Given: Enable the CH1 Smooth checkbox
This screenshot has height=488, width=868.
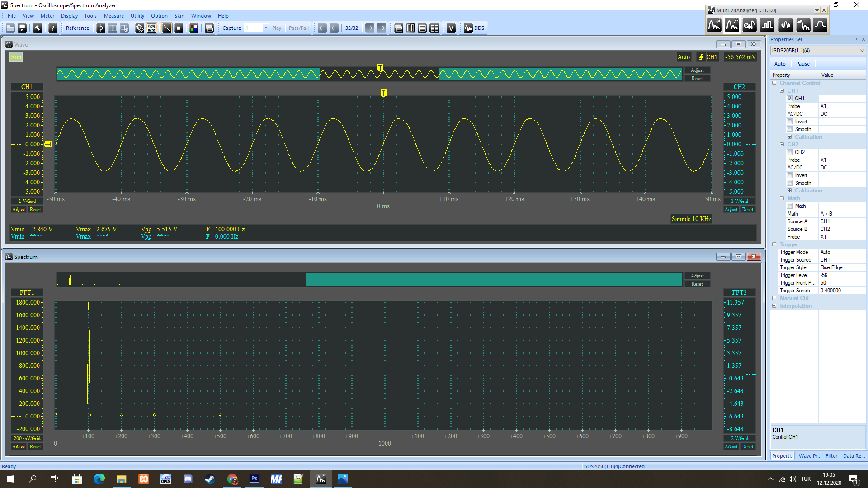Looking at the screenshot, I should [790, 129].
